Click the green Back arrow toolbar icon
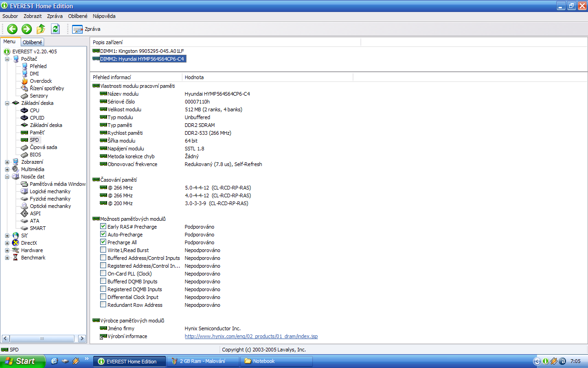The height and width of the screenshot is (368, 588). (x=12, y=29)
